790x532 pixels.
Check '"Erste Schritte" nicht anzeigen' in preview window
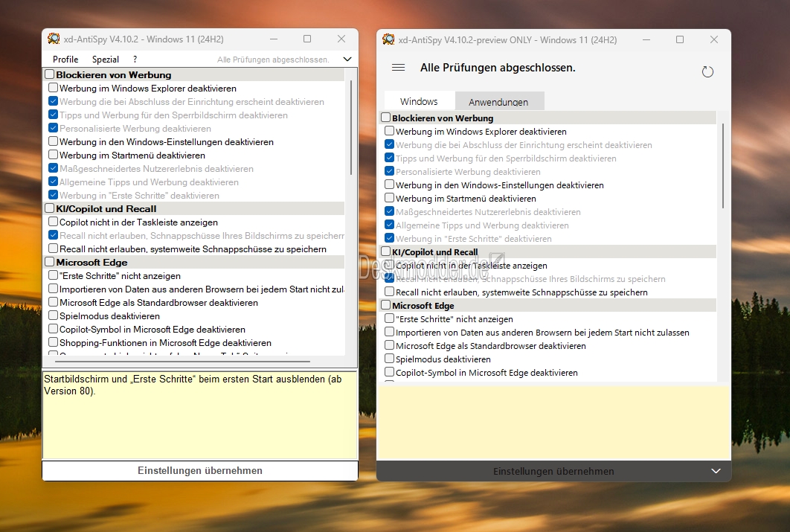click(x=389, y=318)
